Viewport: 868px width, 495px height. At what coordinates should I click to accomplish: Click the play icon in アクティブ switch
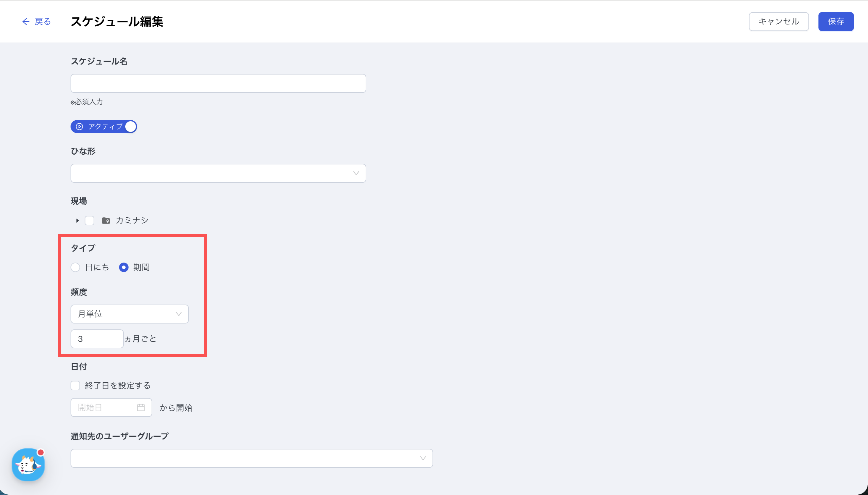coord(79,127)
